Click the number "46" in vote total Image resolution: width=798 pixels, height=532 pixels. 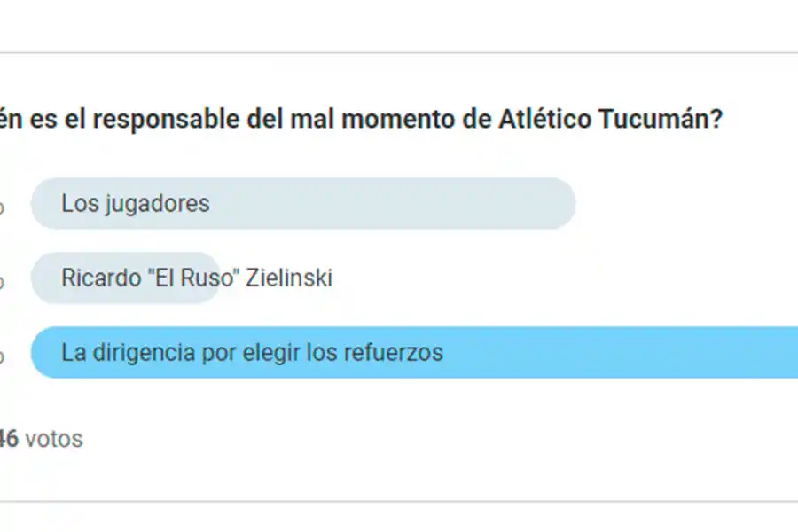coord(9,438)
